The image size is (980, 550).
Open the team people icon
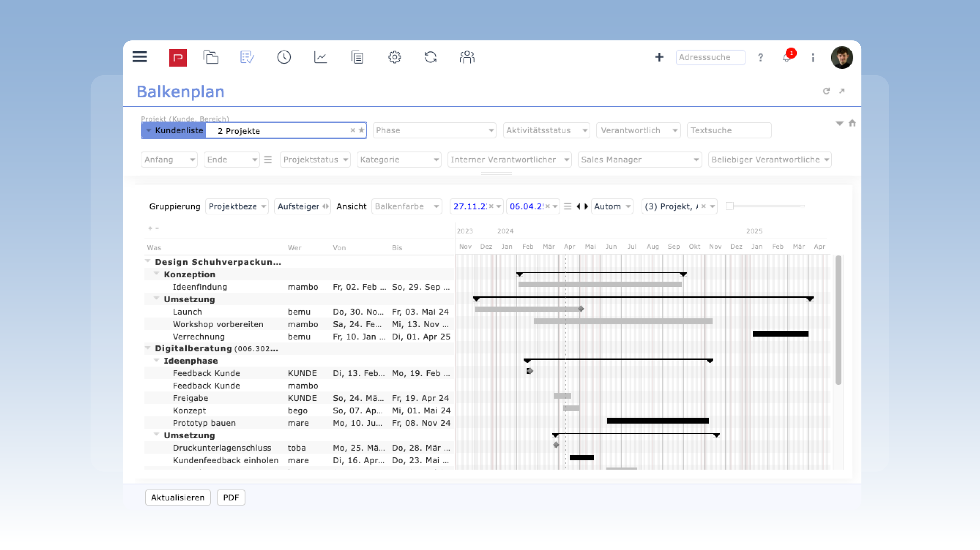(467, 57)
